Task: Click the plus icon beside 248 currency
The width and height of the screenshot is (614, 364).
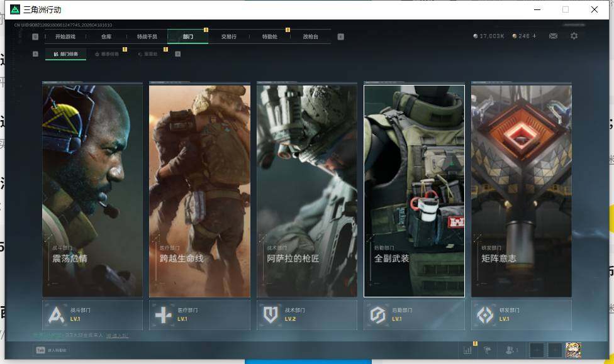Action: pyautogui.click(x=534, y=36)
